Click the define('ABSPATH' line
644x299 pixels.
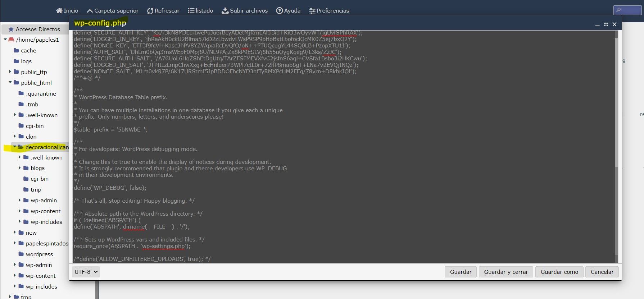132,226
